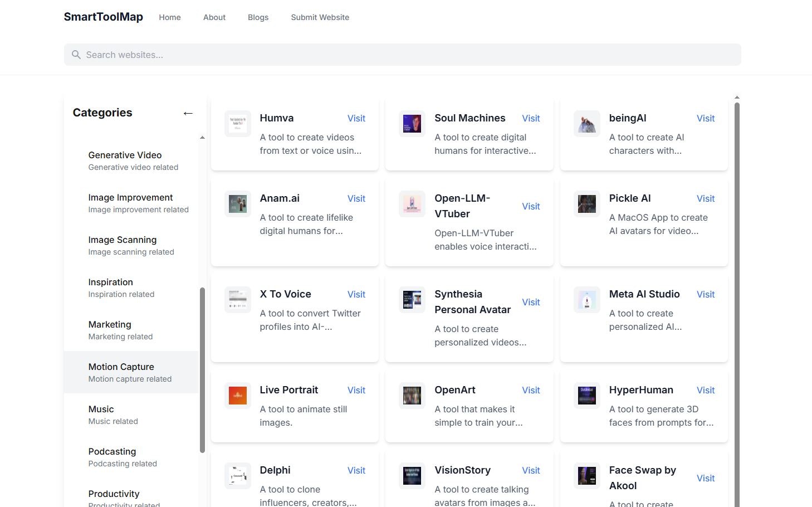Visit the Humva website
The width and height of the screenshot is (812, 507).
[356, 118]
